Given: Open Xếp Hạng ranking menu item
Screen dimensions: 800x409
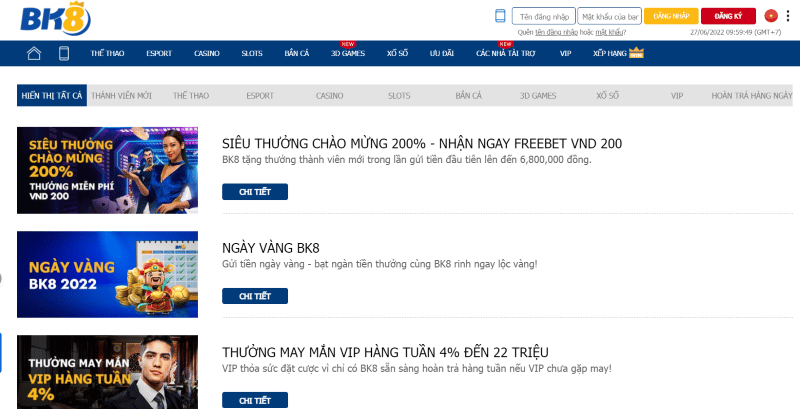Looking at the screenshot, I should 610,53.
